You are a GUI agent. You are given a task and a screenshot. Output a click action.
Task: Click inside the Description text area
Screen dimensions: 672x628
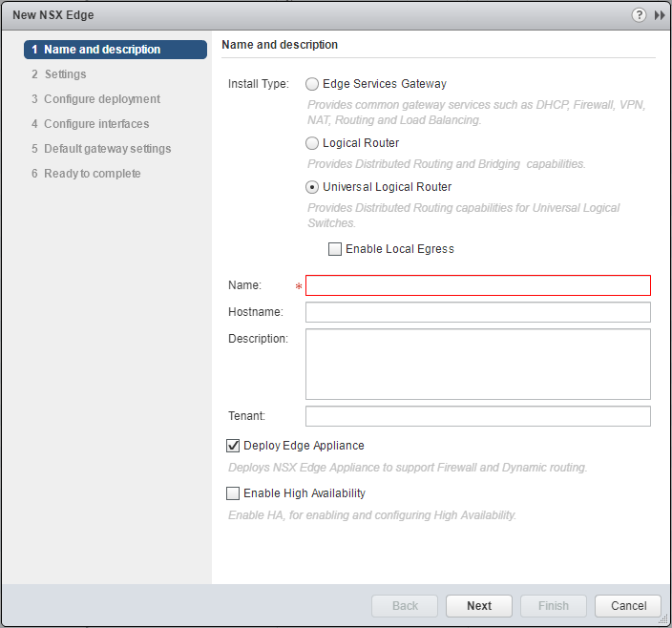(477, 364)
